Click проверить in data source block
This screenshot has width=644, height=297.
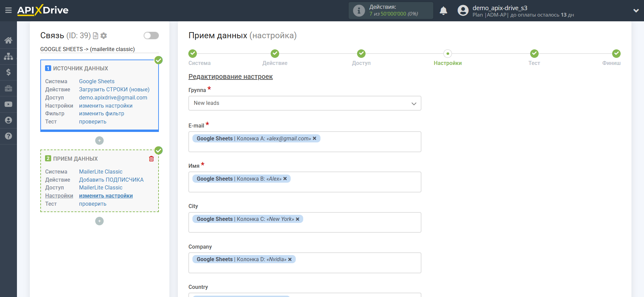click(92, 122)
